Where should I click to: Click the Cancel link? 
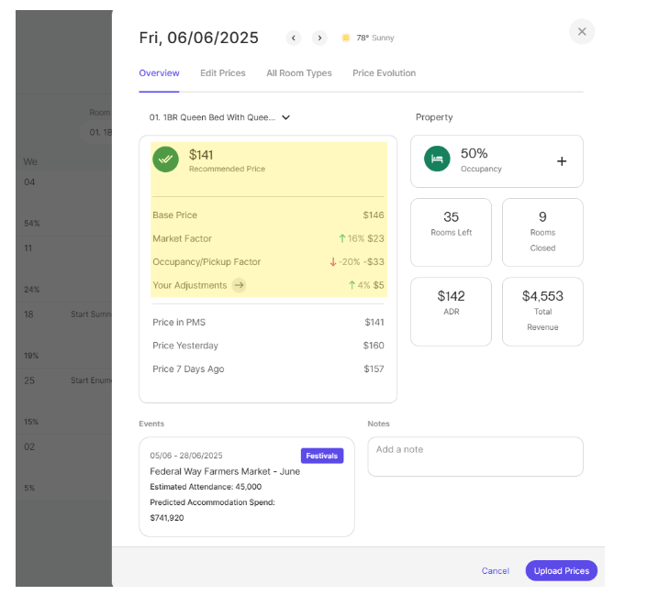(x=495, y=571)
